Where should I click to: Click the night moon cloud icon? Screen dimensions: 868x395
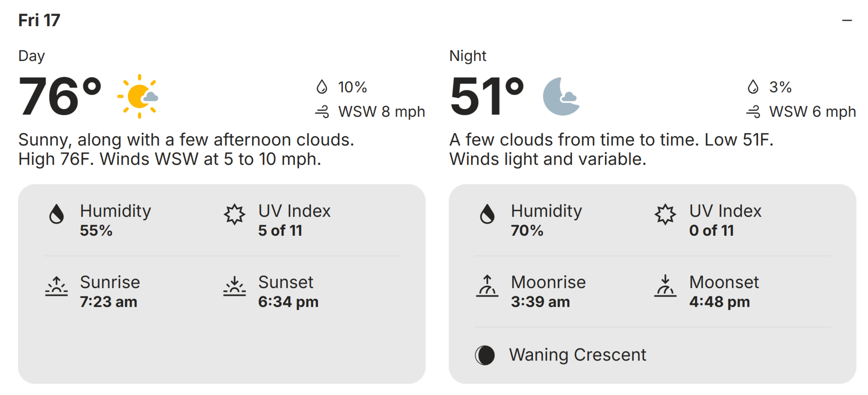[x=561, y=96]
